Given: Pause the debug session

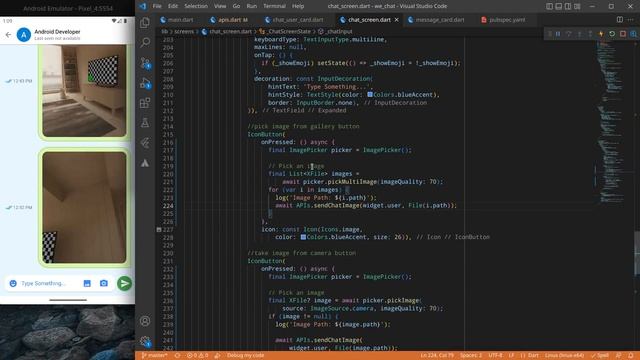Looking at the screenshot, I should 558,34.
